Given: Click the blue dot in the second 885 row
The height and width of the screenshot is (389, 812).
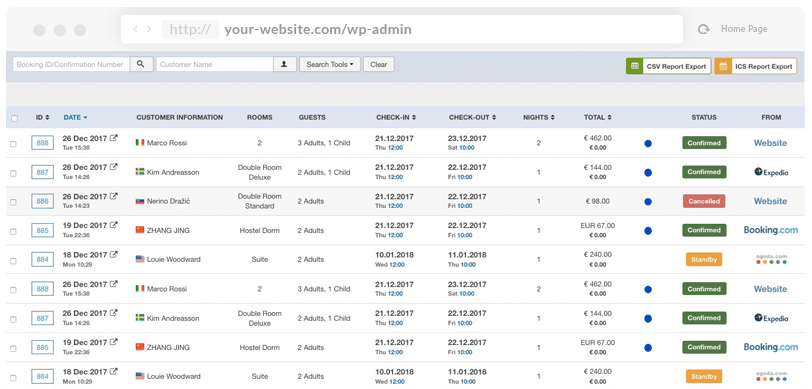Looking at the screenshot, I should [x=648, y=348].
